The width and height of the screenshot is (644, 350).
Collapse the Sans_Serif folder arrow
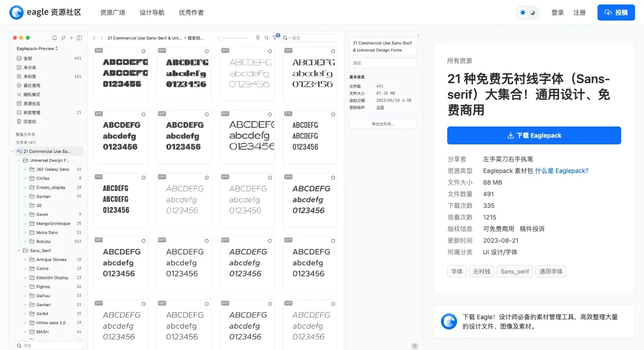pos(19,250)
